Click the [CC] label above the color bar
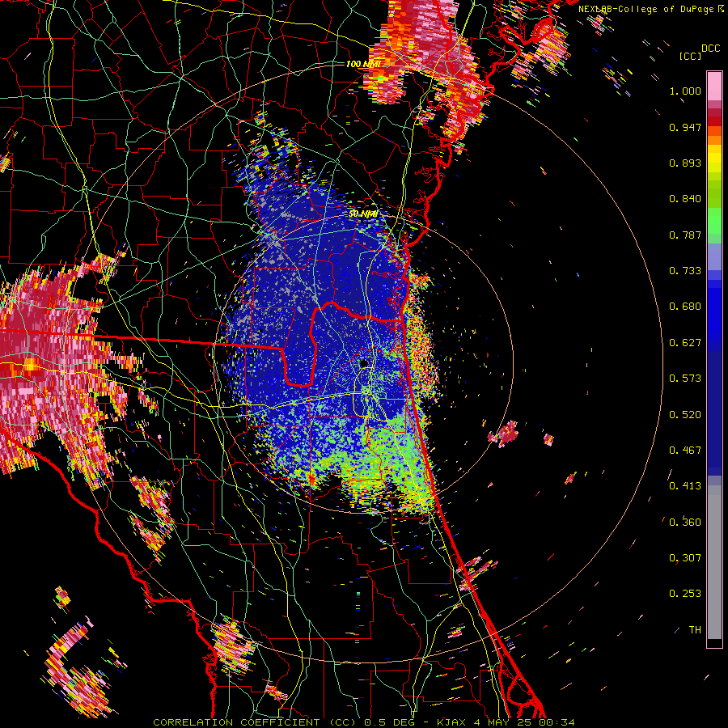Viewport: 728px width, 728px height. point(690,56)
